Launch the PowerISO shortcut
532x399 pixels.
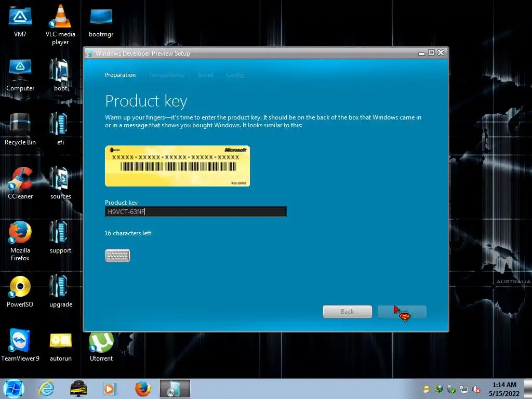[20, 292]
